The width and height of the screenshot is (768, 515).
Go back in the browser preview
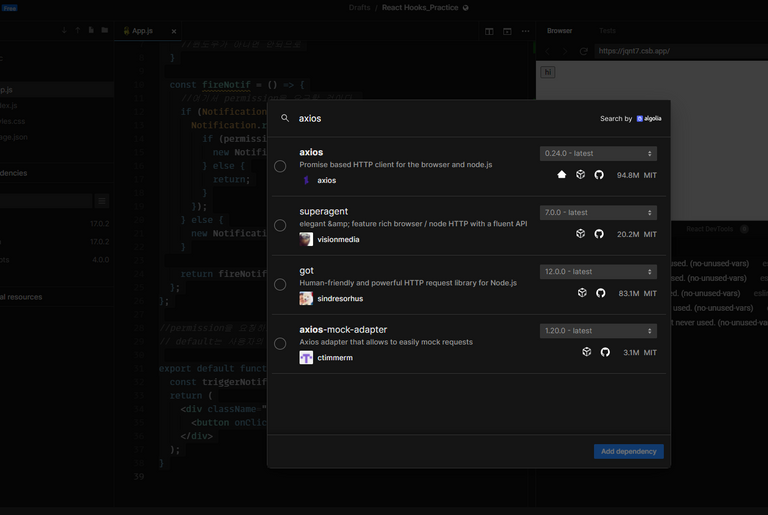coord(548,51)
